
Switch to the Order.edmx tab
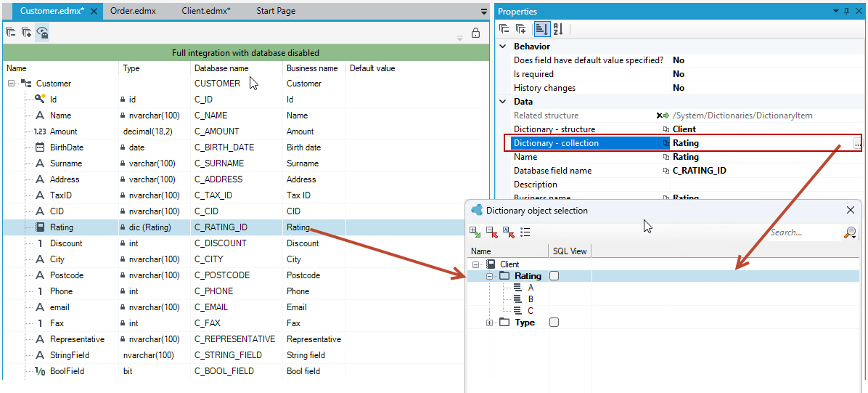pos(133,11)
